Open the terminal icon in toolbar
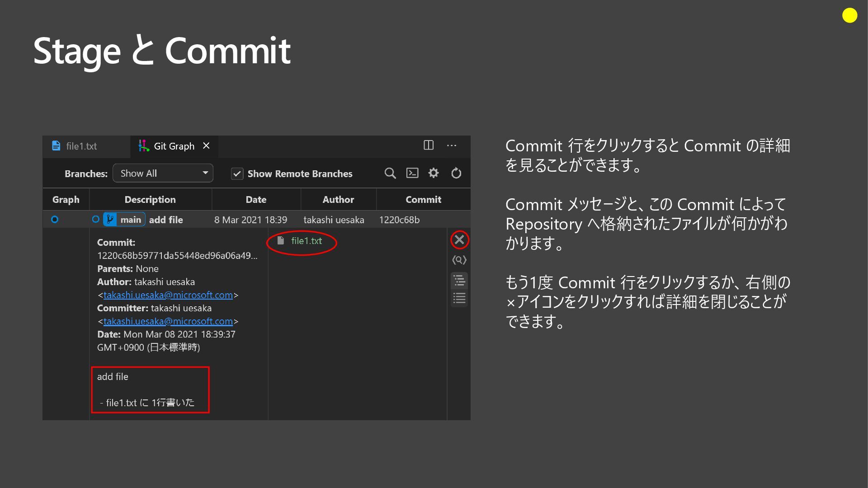868x488 pixels. pos(412,173)
